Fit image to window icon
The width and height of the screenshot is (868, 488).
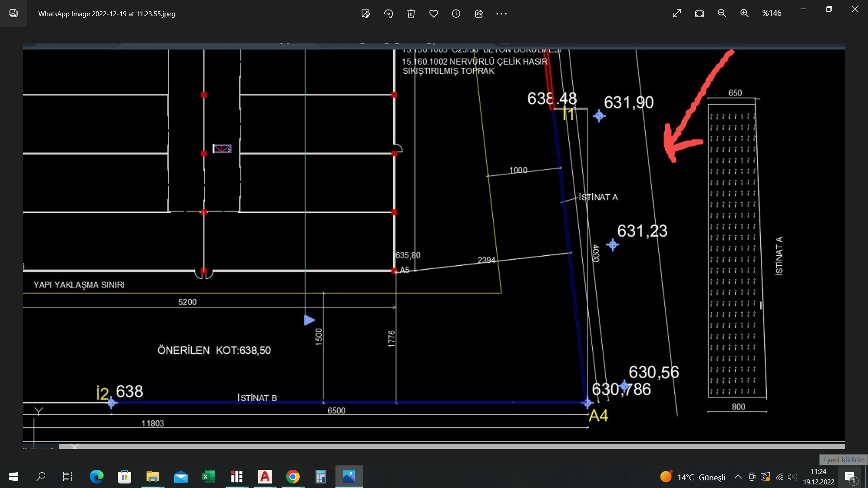pyautogui.click(x=699, y=14)
